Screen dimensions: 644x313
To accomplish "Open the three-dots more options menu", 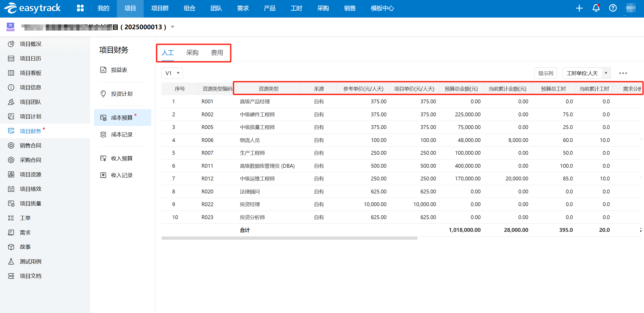I will tap(623, 73).
